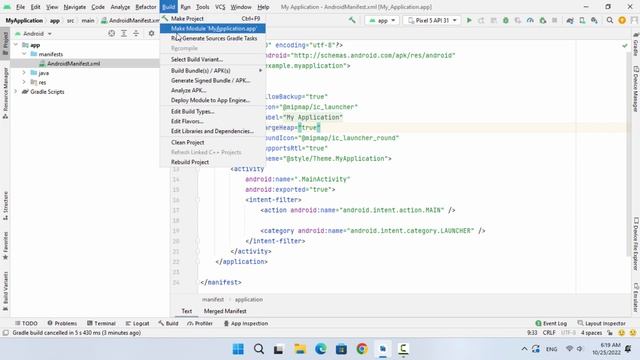The height and width of the screenshot is (360, 640).
Task: Open the Layout Inspector panel
Action: tap(601, 323)
